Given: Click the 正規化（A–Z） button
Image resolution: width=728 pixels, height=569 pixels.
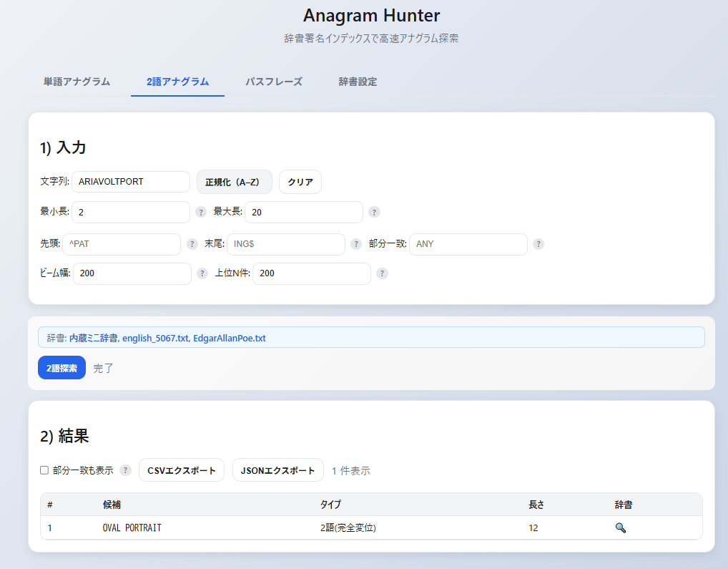Looking at the screenshot, I should 234,182.
